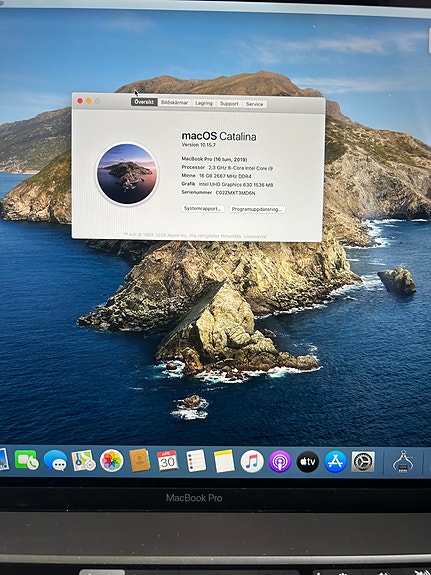Switch to the Lagring tab
Screen dimensions: 431x575
click(x=204, y=103)
